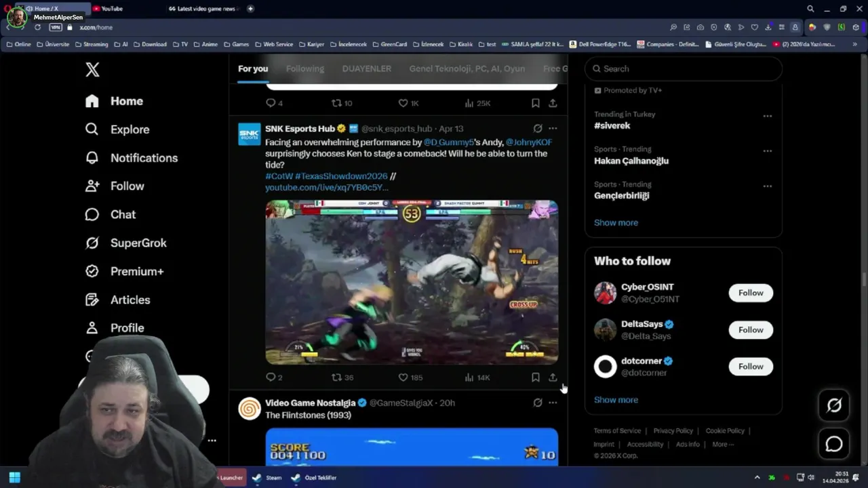Play the fighting game video in post
This screenshot has width=868, height=488.
[x=412, y=282]
